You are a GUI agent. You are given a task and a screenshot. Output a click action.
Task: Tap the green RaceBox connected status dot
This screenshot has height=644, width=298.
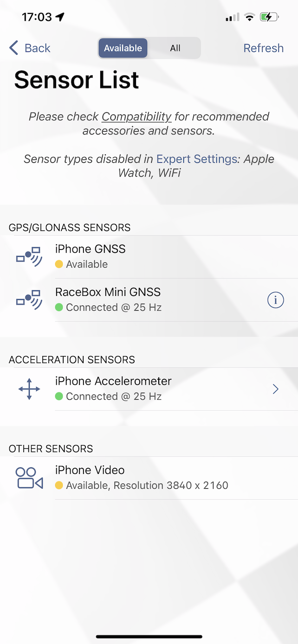click(59, 307)
